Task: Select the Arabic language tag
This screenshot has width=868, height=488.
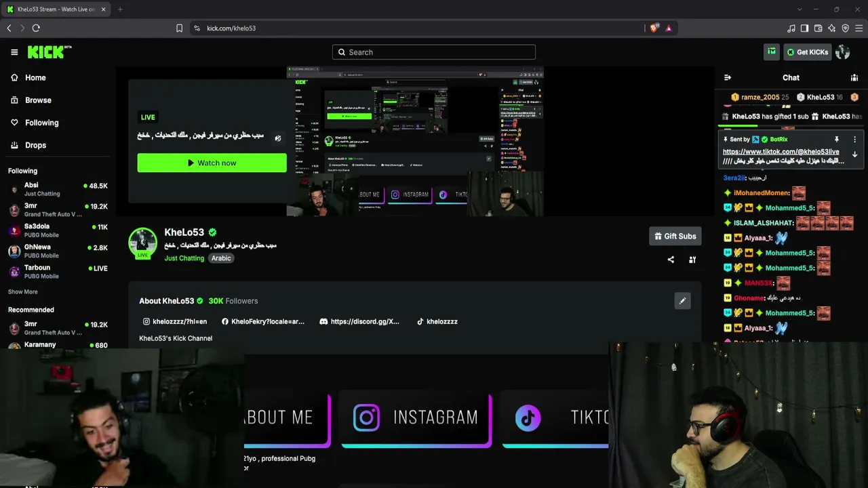Action: click(221, 258)
